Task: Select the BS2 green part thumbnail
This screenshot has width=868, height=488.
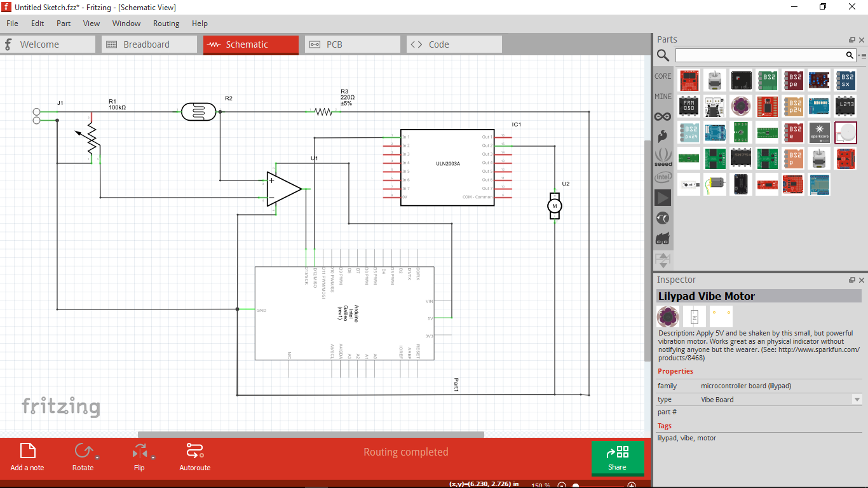Action: pyautogui.click(x=767, y=80)
